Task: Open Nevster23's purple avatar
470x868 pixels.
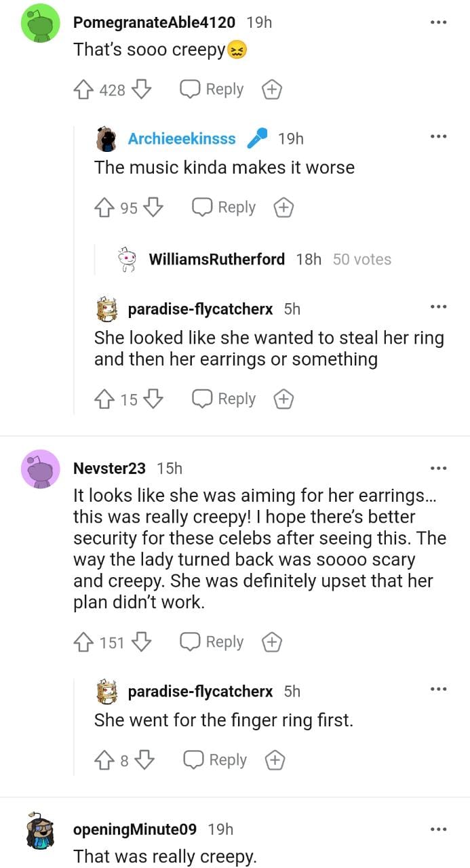Action: tap(41, 468)
